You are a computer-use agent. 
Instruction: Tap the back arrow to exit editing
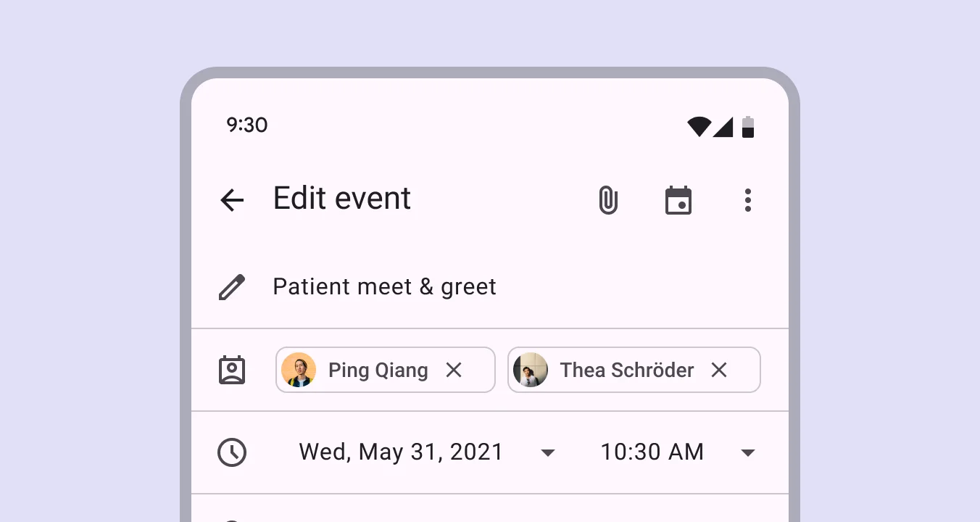232,200
